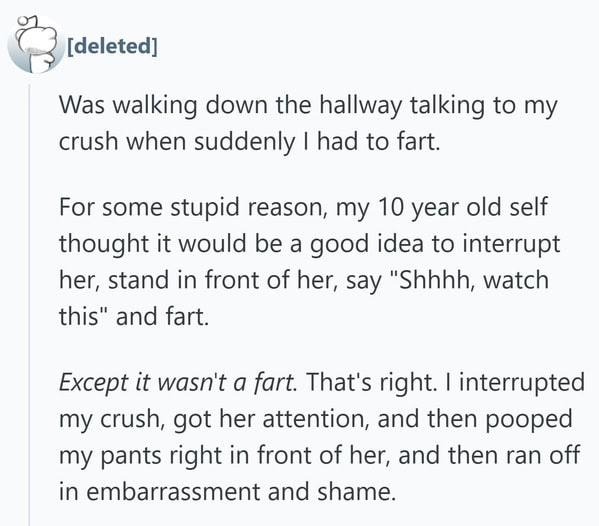Open the [deleted] username link
This screenshot has height=526, width=599.
click(112, 46)
